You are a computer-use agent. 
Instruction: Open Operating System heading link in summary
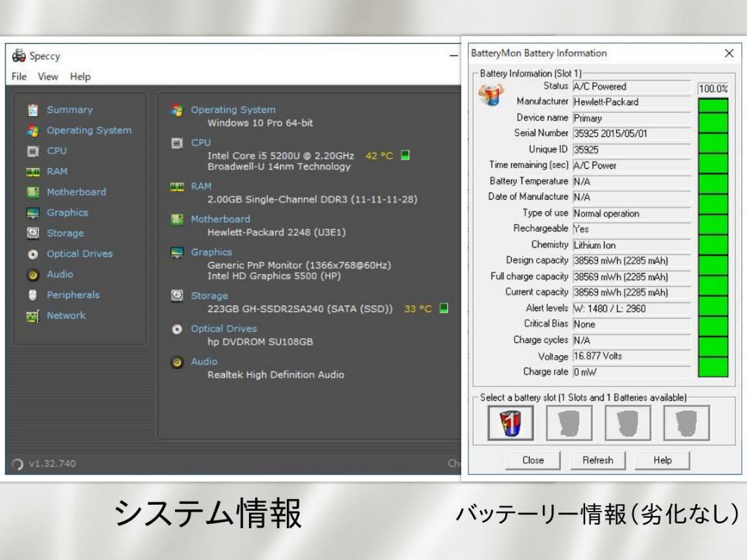point(233,110)
